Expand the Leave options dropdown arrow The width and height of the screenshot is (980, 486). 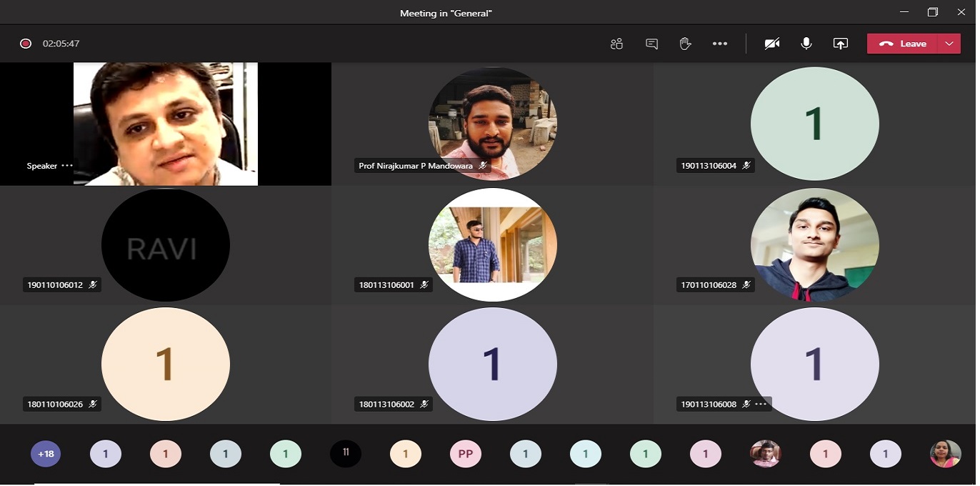click(x=949, y=44)
